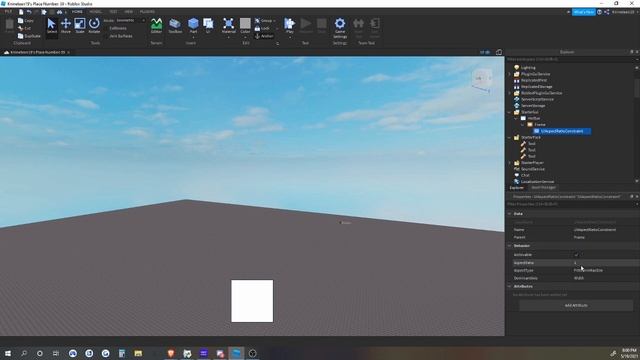The height and width of the screenshot is (360, 640).
Task: Open Game Settings
Action: coord(340,28)
